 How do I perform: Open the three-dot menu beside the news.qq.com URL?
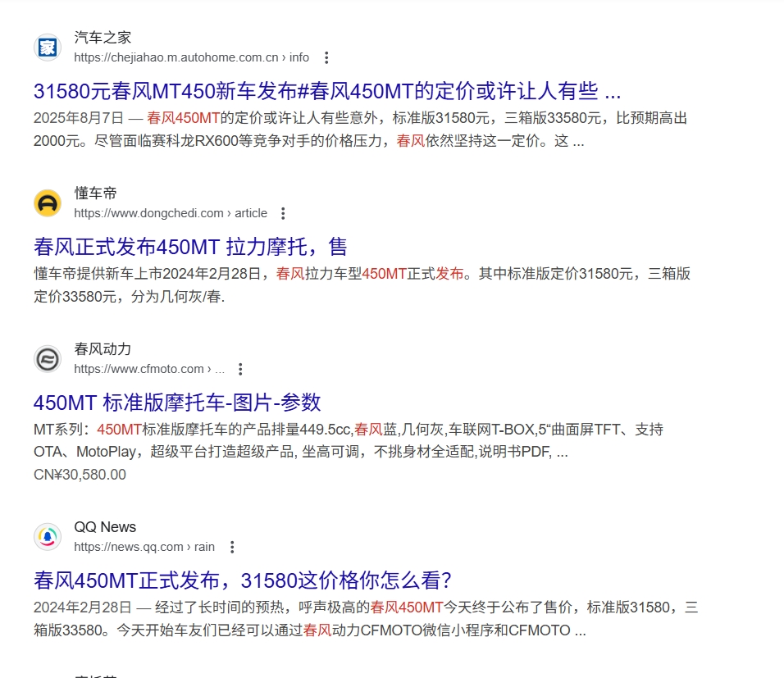tap(232, 547)
